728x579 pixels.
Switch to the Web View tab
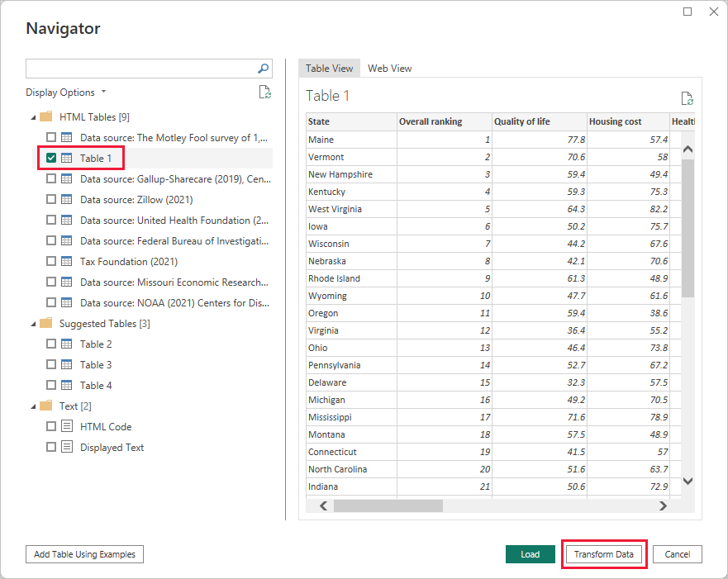pos(389,69)
